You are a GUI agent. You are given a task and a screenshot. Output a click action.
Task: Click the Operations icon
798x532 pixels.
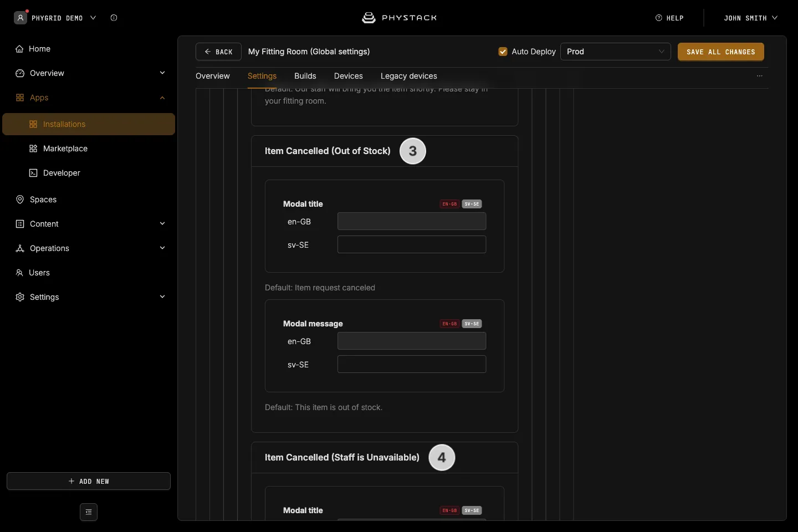point(20,248)
